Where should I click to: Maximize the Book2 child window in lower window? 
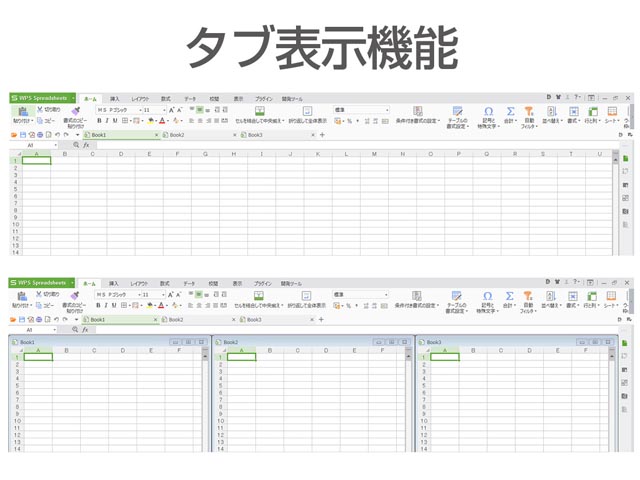[392, 342]
